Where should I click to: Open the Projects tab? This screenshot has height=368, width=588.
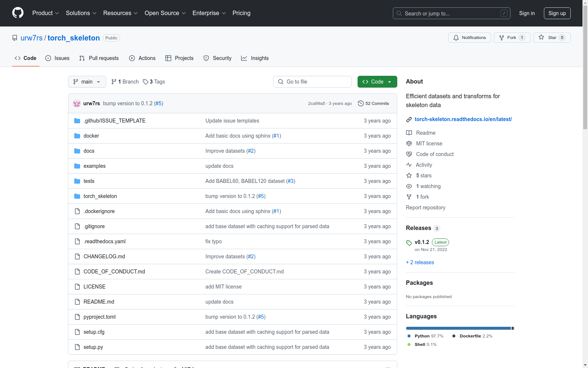tap(179, 58)
